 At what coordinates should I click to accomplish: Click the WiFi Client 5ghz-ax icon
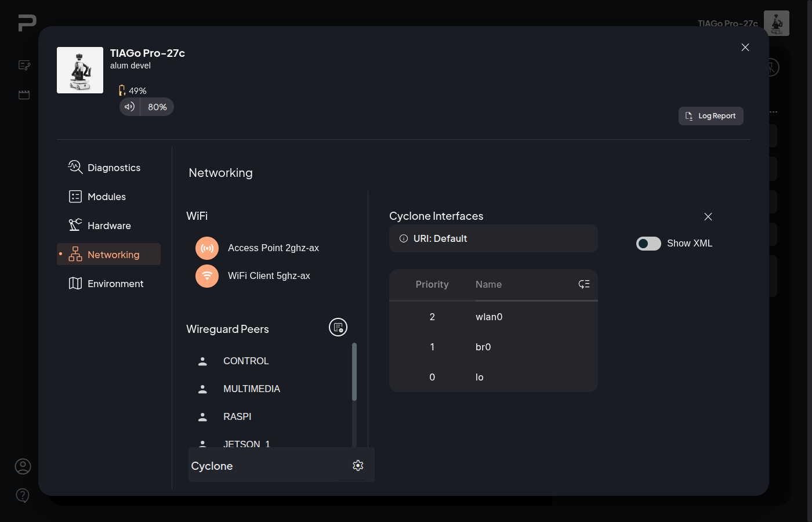[x=207, y=276]
